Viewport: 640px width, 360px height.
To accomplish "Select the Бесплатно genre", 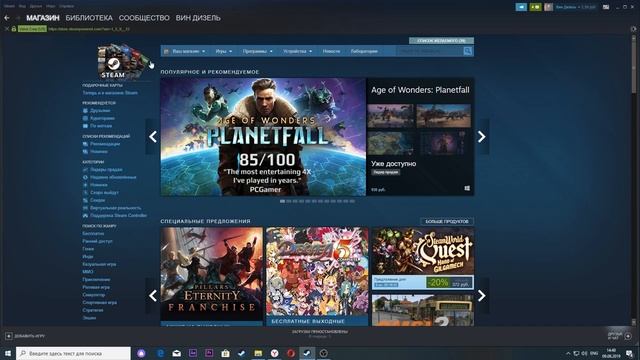I will pos(93,233).
